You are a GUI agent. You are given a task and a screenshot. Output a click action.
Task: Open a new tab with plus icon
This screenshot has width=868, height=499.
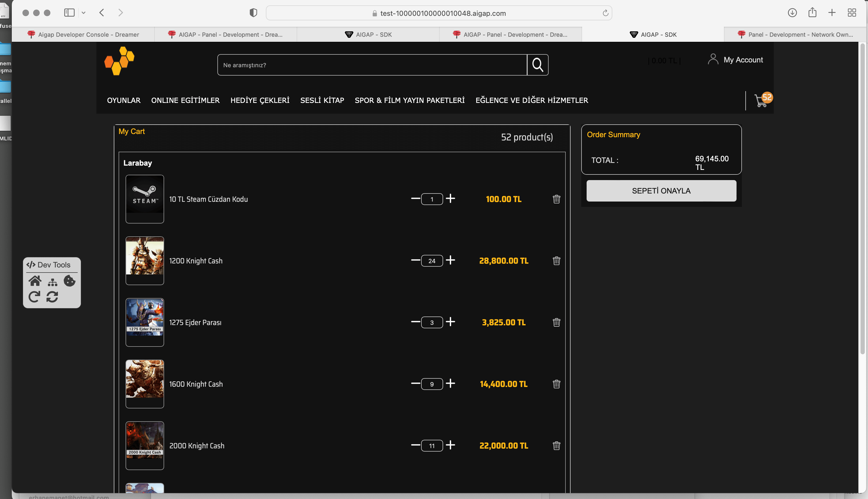pyautogui.click(x=832, y=13)
